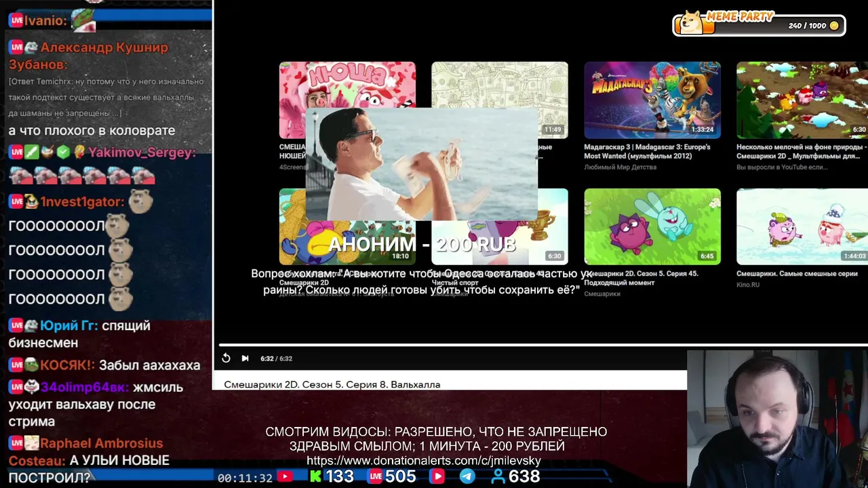This screenshot has height=488, width=868.
Task: Click username Ivanio in chat
Action: point(46,20)
